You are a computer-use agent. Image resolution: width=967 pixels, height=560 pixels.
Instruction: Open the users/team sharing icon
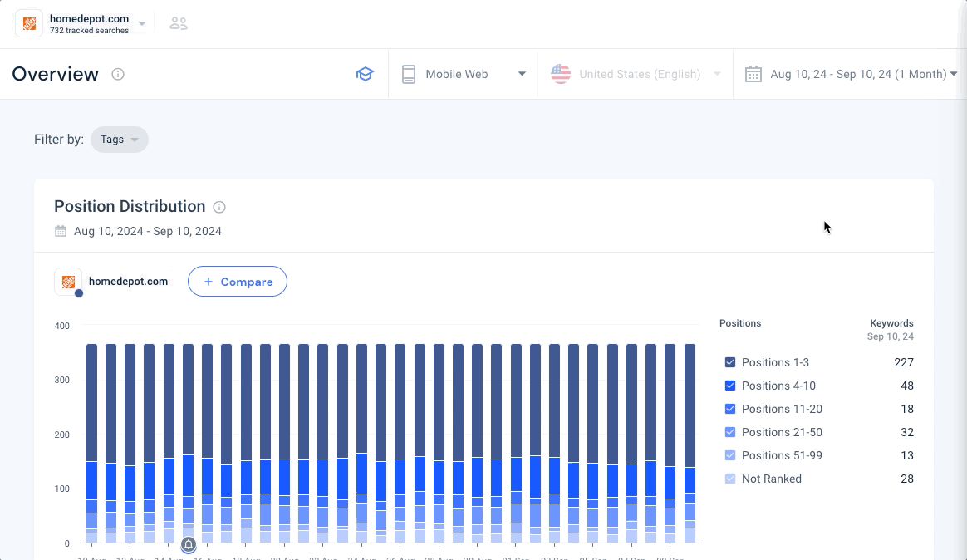[179, 23]
